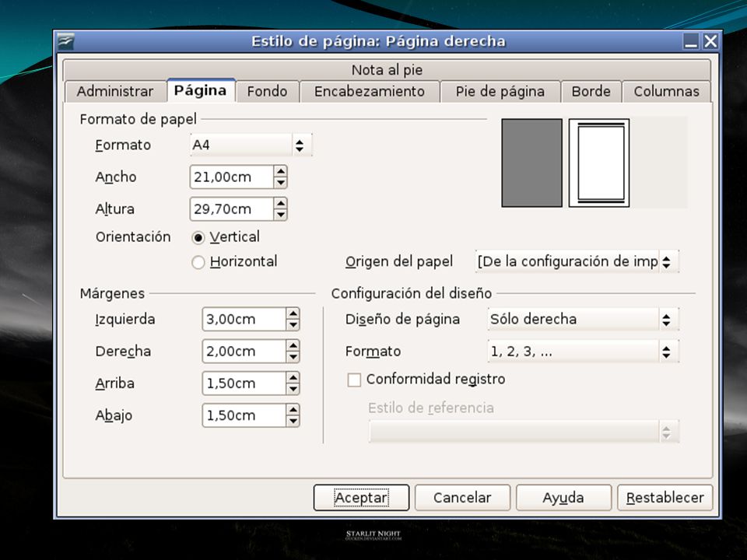
Task: Switch to the Fondo tab
Action: [x=267, y=92]
